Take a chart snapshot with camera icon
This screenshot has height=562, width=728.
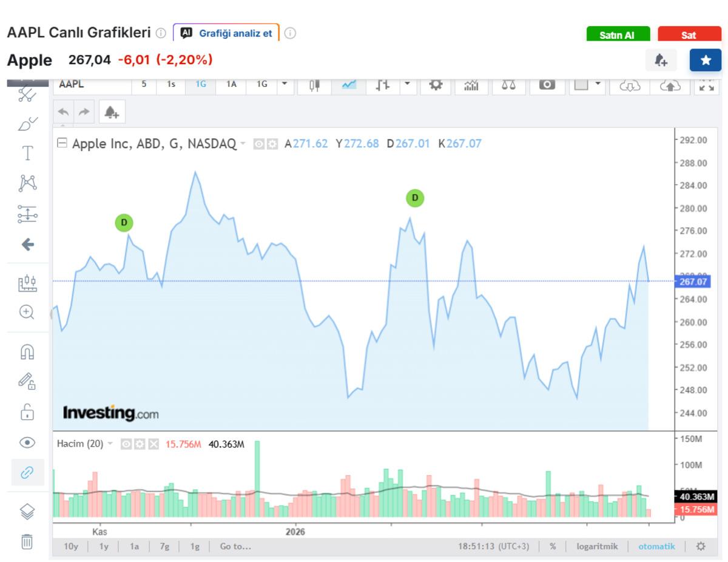coord(547,85)
